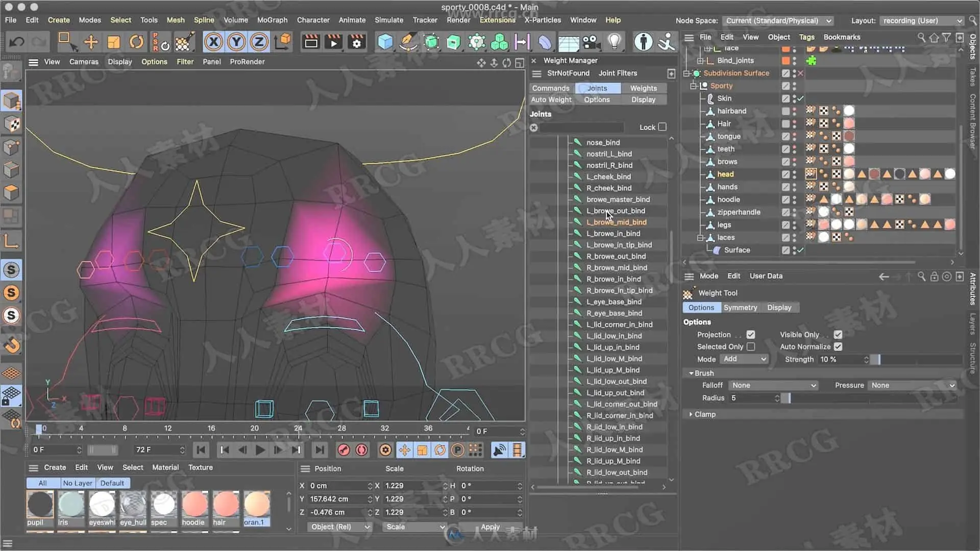Toggle the X axis lock icon
The height and width of the screenshot is (551, 980).
tap(213, 42)
